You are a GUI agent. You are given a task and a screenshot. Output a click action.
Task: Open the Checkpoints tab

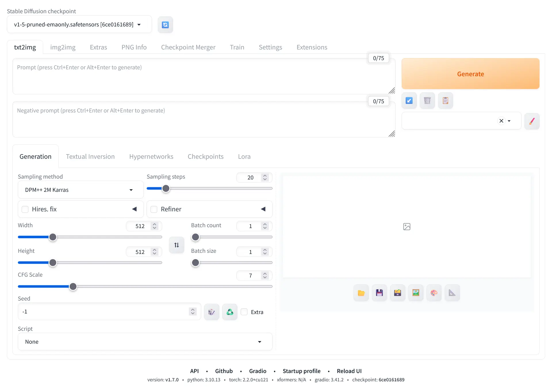(x=206, y=156)
